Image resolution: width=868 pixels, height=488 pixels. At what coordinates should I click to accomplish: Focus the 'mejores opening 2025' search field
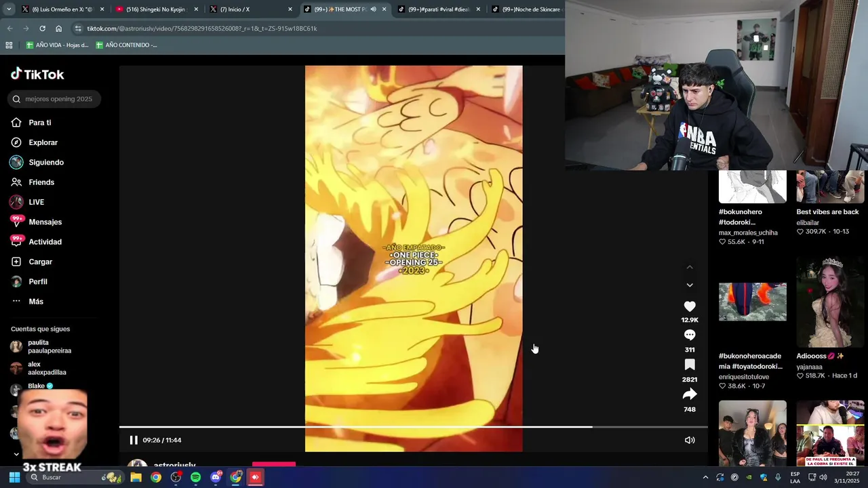[x=54, y=99]
